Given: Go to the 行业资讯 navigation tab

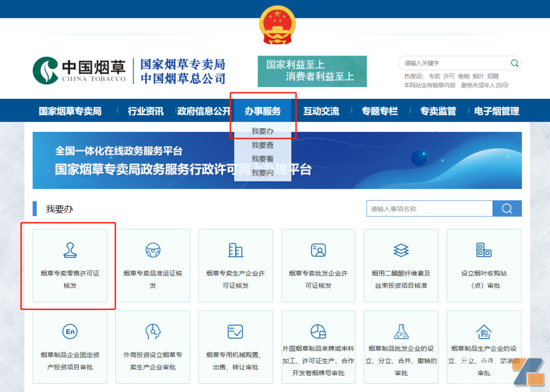Looking at the screenshot, I should pos(146,111).
